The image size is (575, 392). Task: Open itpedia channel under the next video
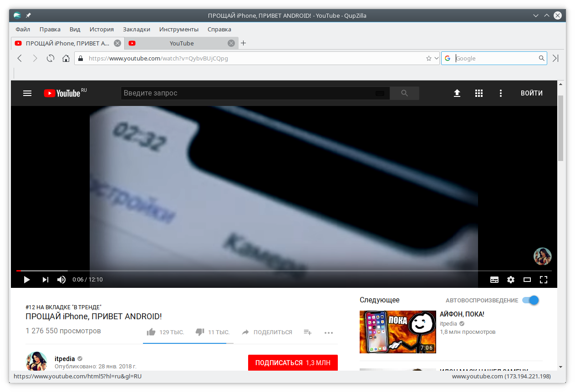coord(448,324)
